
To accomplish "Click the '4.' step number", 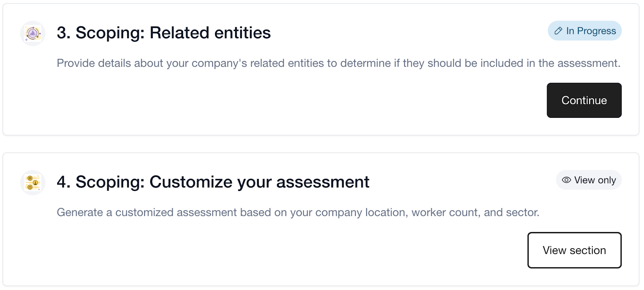I will coord(64,182).
